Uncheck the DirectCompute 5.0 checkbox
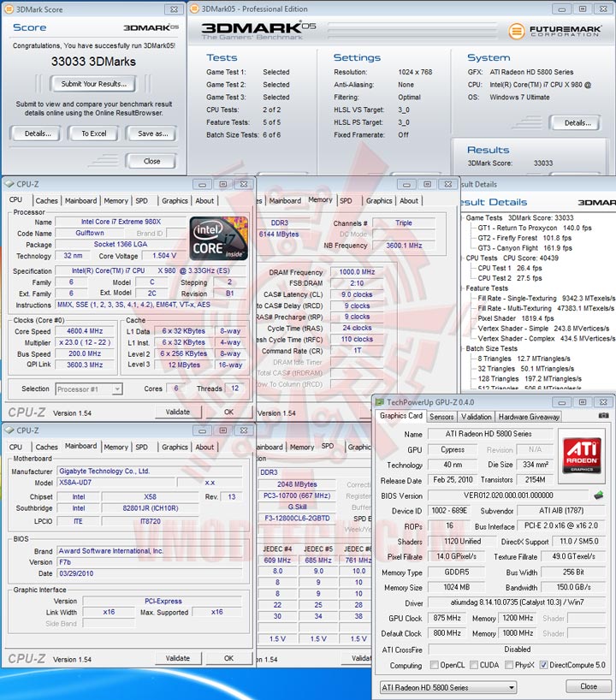The height and width of the screenshot is (700, 616). pyautogui.click(x=543, y=665)
